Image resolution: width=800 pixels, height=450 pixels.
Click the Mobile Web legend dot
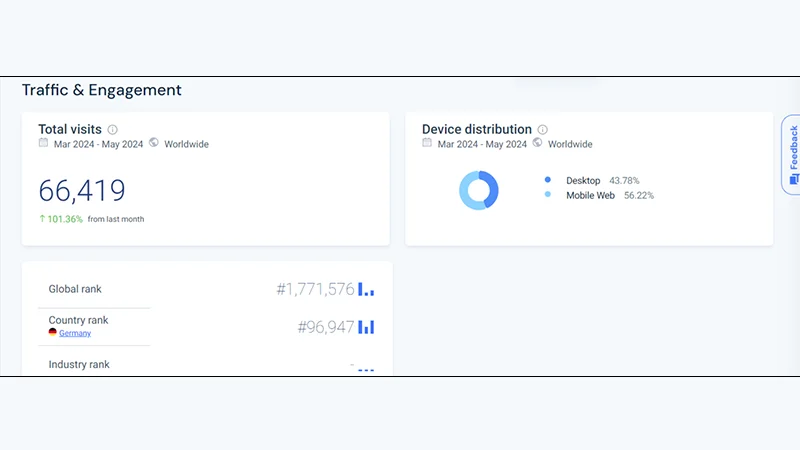[x=547, y=194]
